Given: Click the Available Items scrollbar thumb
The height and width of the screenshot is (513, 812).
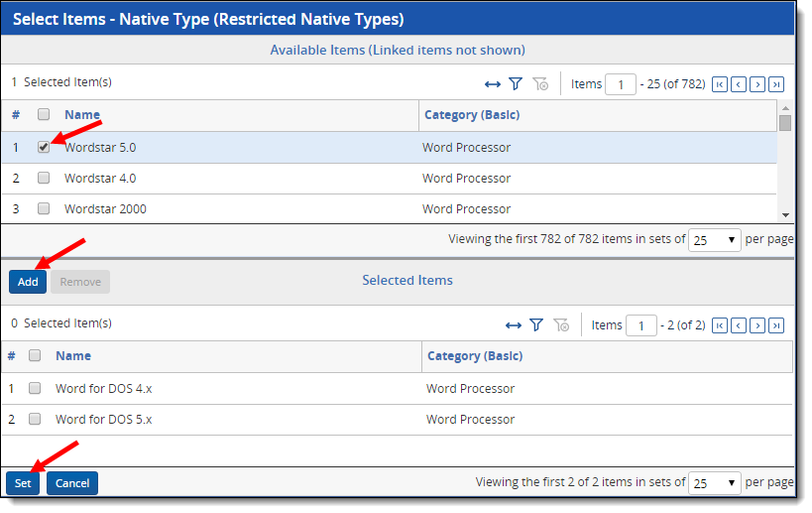Looking at the screenshot, I should coord(785,123).
